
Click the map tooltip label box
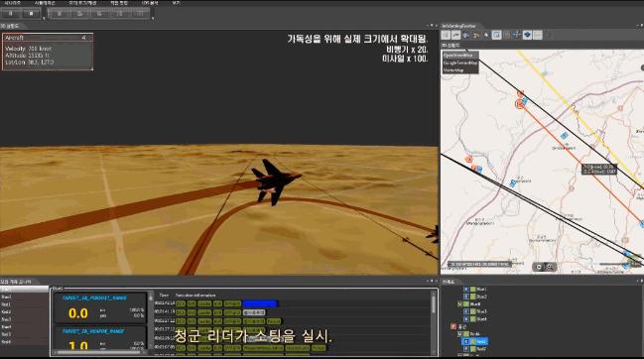tap(599, 169)
